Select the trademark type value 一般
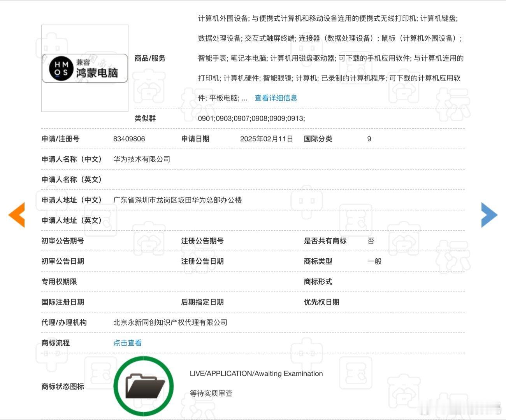 pyautogui.click(x=374, y=261)
